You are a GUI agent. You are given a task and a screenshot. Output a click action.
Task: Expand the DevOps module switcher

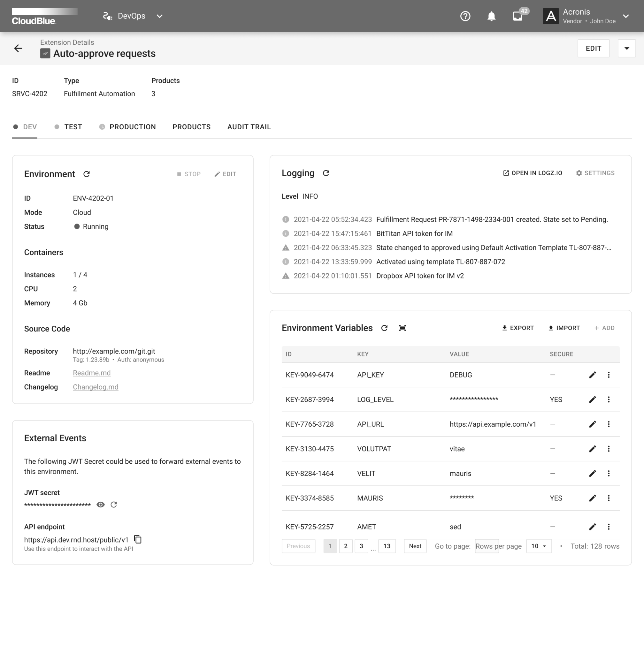(x=159, y=16)
